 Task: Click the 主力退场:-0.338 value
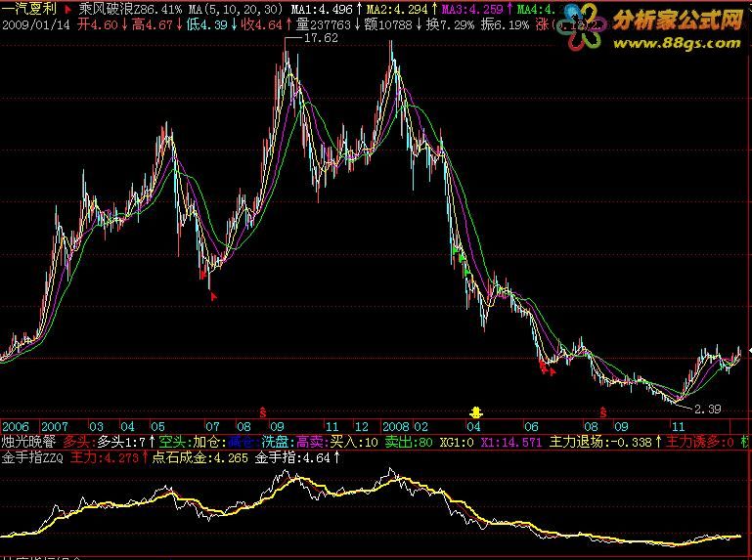pyautogui.click(x=600, y=442)
